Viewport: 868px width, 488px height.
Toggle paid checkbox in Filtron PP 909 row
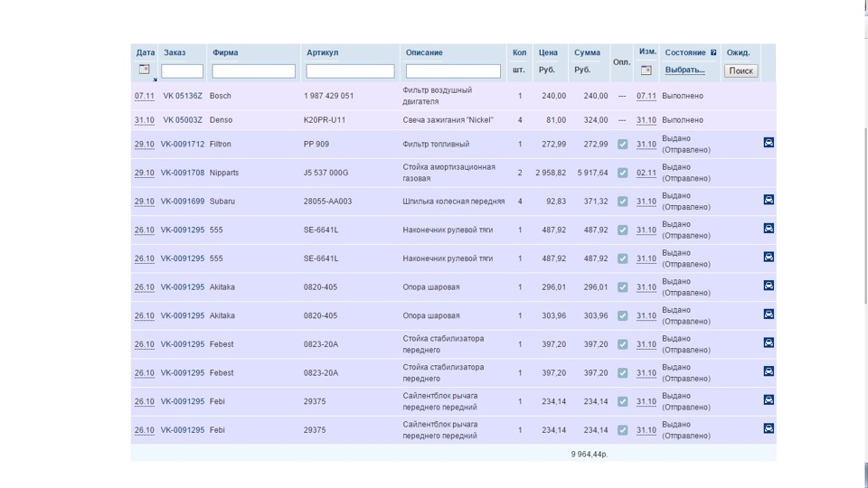tap(623, 144)
